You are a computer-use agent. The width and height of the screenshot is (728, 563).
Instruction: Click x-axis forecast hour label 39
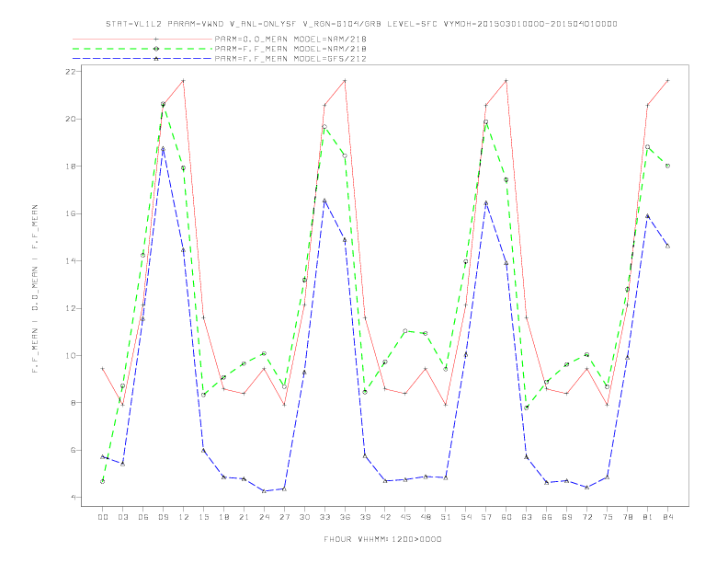[365, 517]
